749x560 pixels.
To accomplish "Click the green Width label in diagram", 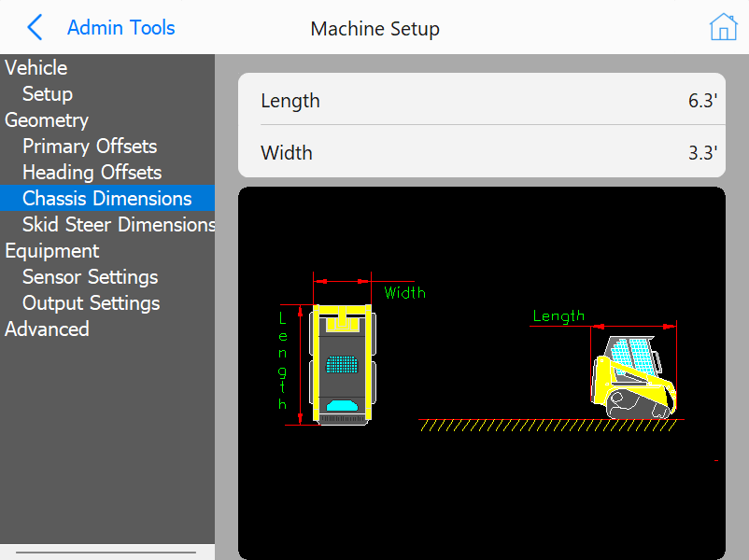I will coord(405,293).
